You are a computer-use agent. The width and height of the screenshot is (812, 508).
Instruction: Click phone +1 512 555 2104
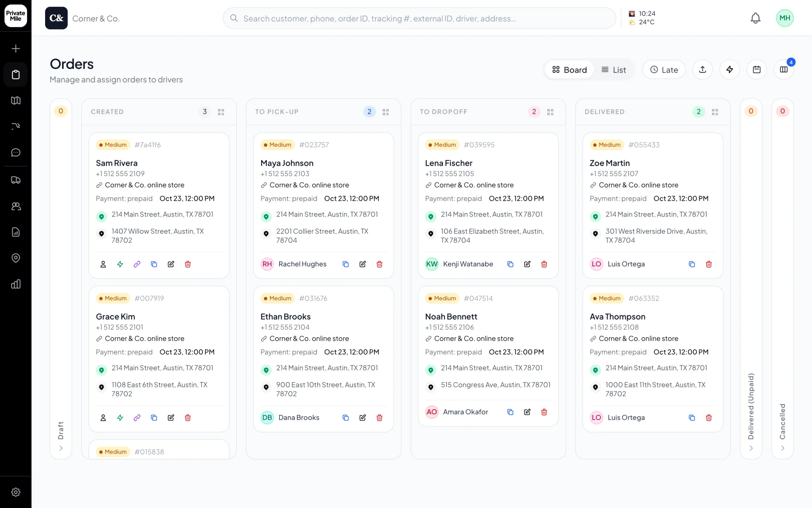[x=285, y=327]
